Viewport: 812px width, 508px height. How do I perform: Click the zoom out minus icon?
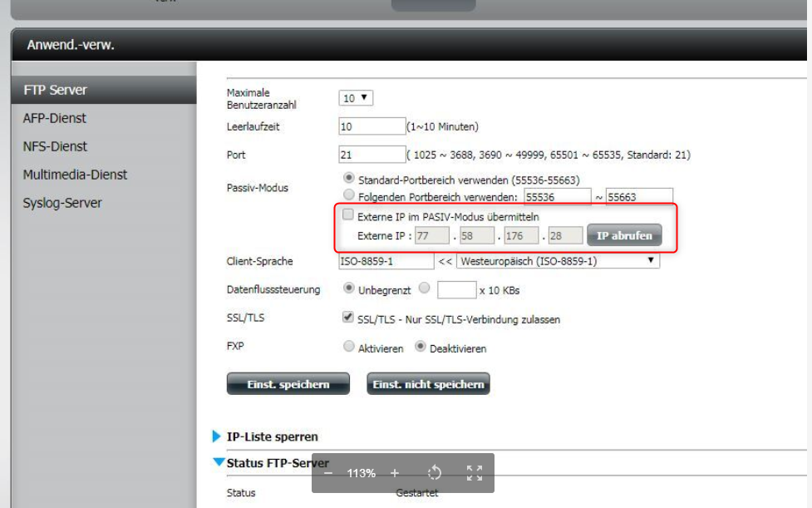(x=328, y=473)
